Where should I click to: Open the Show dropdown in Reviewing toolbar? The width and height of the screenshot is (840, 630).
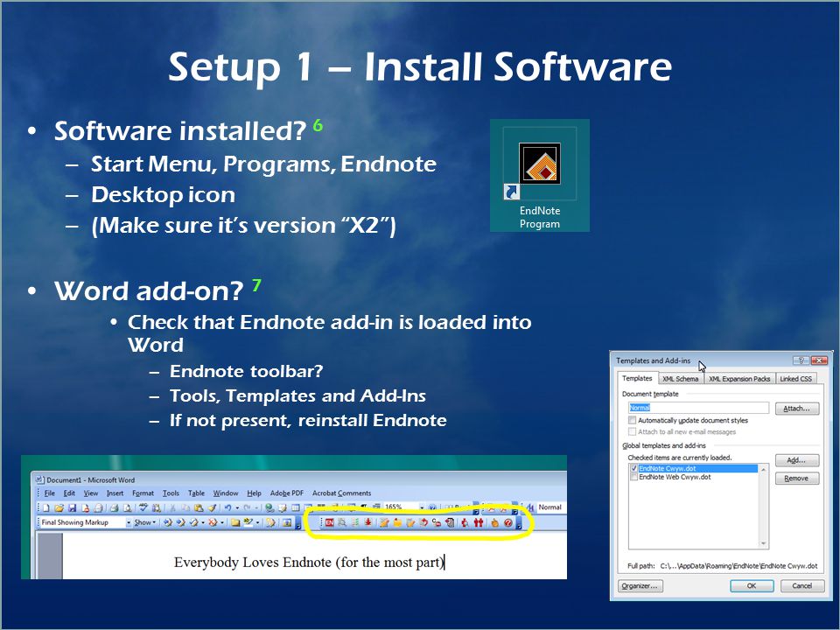(x=145, y=522)
